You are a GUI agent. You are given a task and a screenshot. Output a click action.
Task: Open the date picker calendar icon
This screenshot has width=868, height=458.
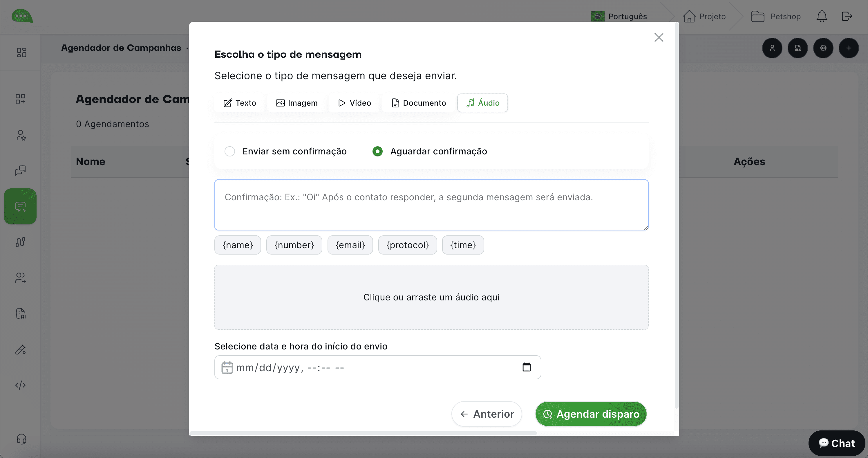[x=526, y=367]
